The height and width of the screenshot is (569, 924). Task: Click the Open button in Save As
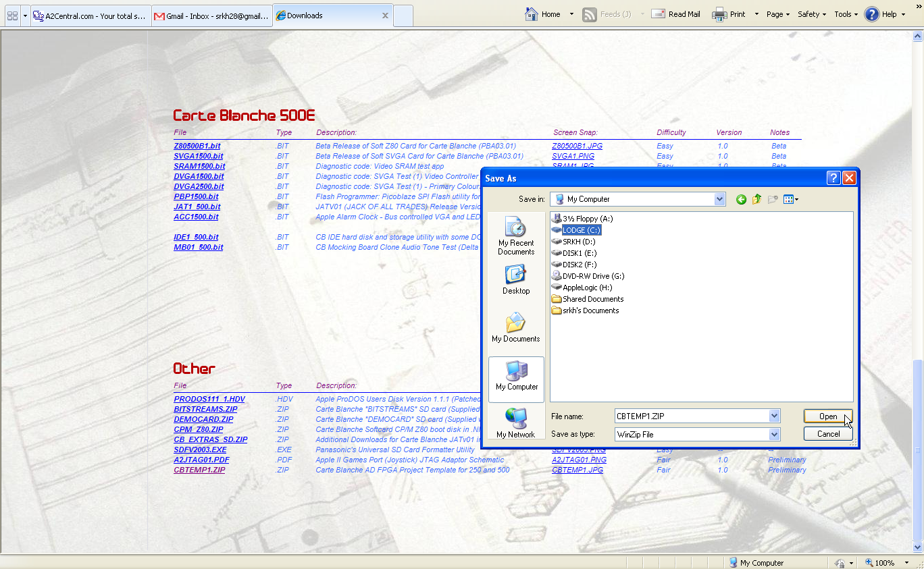pyautogui.click(x=828, y=416)
